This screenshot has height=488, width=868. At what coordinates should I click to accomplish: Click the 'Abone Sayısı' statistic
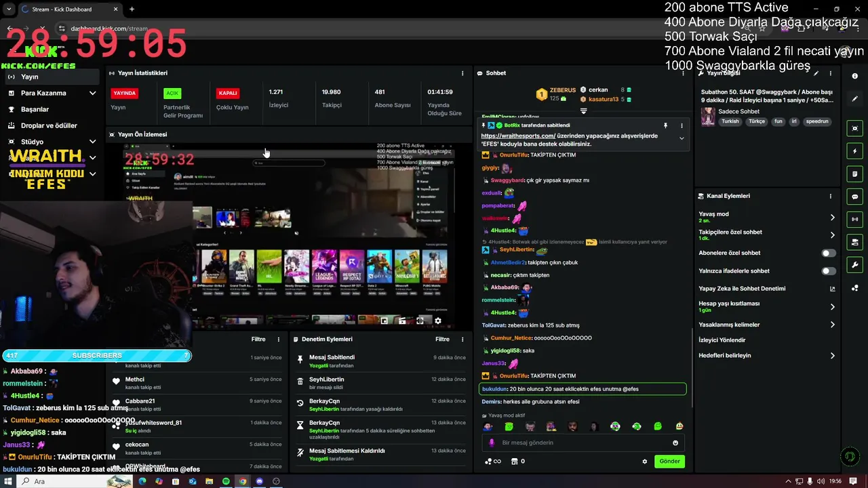[x=393, y=98]
